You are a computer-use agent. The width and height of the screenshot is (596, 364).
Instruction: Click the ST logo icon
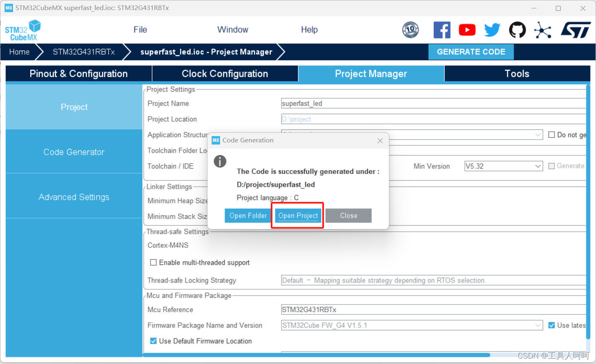pyautogui.click(x=576, y=30)
